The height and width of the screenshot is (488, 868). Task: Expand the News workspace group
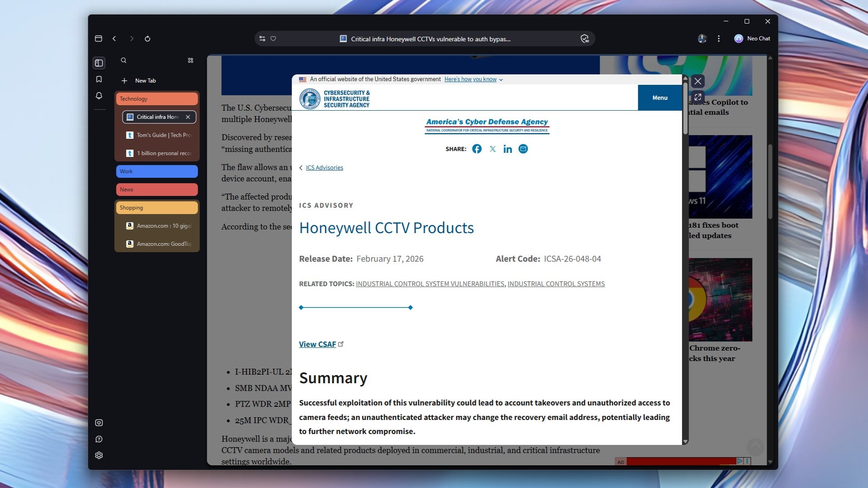click(x=157, y=189)
